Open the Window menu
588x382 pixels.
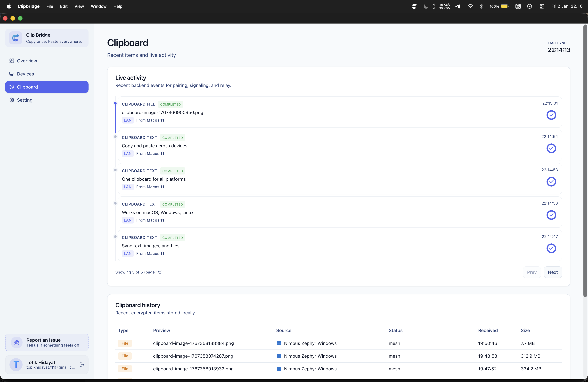coord(99,6)
